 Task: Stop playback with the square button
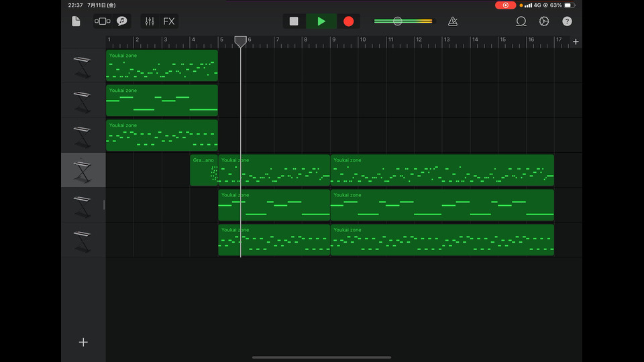(x=294, y=21)
